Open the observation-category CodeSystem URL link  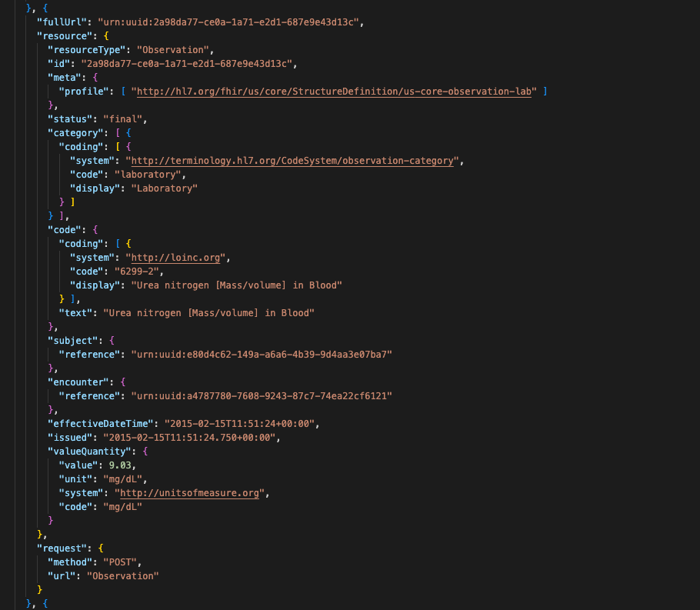click(x=292, y=161)
